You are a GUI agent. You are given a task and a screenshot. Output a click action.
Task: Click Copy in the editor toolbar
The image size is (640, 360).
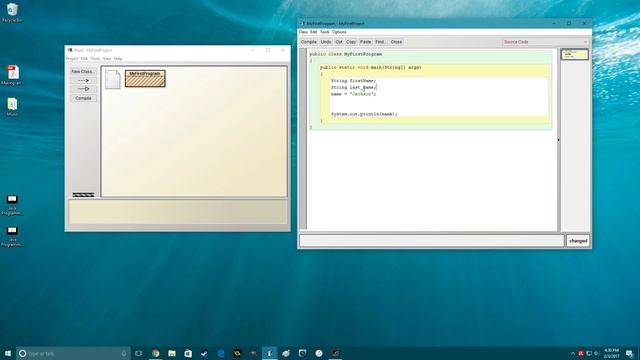click(x=351, y=42)
